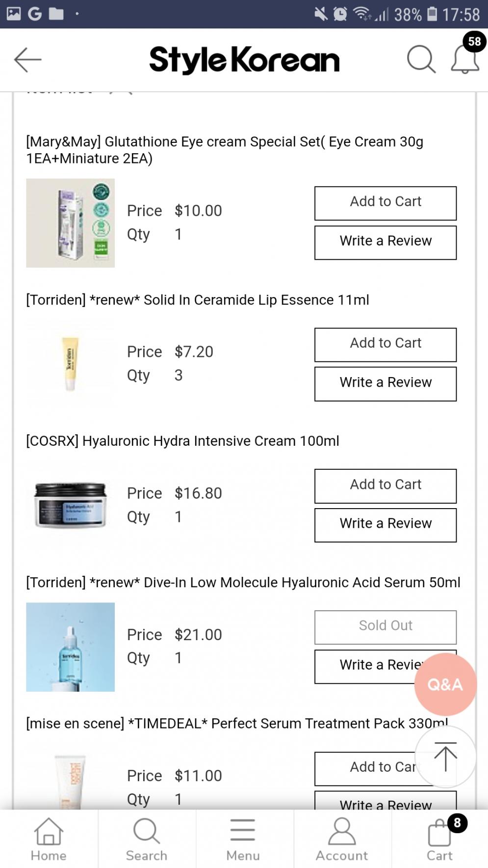488x868 pixels.
Task: Open the Torriden Dive-In Serum product image
Action: pyautogui.click(x=70, y=647)
